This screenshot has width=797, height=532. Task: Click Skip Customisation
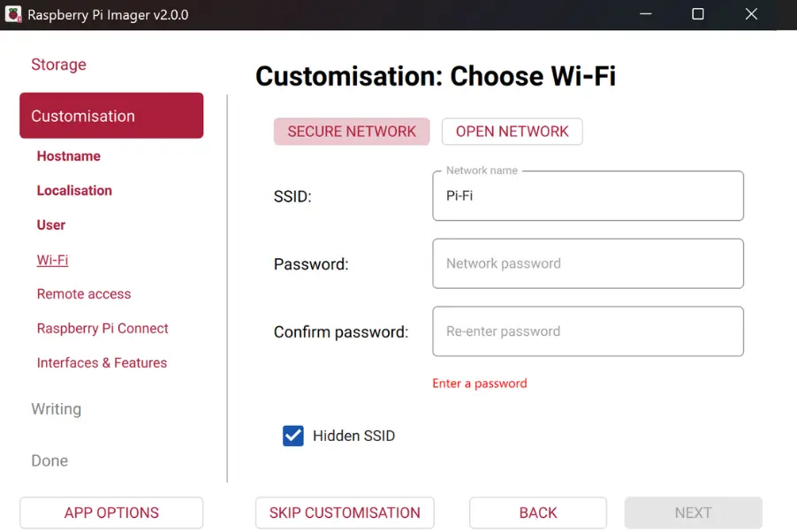click(345, 513)
